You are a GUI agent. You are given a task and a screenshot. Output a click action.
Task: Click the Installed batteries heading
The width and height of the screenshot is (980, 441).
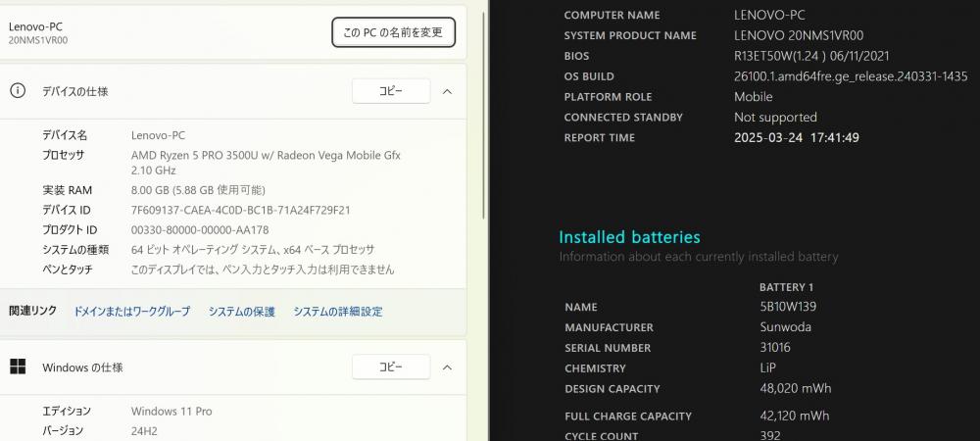click(x=629, y=237)
